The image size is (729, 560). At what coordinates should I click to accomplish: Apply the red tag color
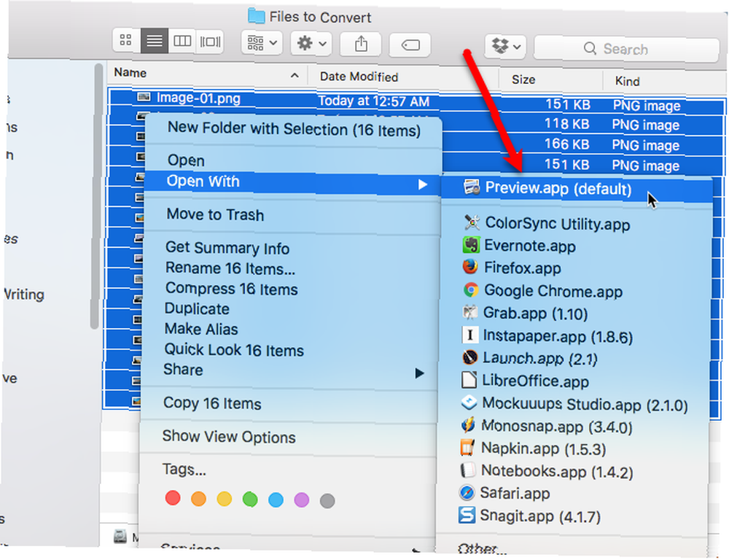coord(173,498)
